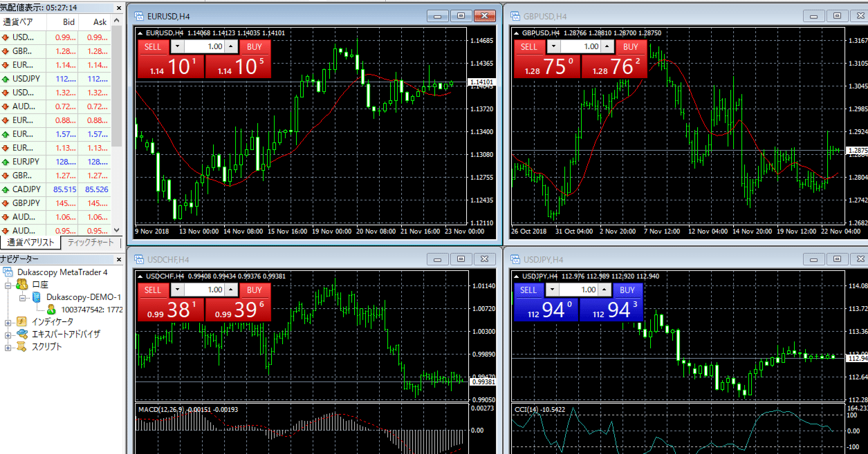Click the USDJPY chart window title icon
868x454 pixels.
coord(516,259)
